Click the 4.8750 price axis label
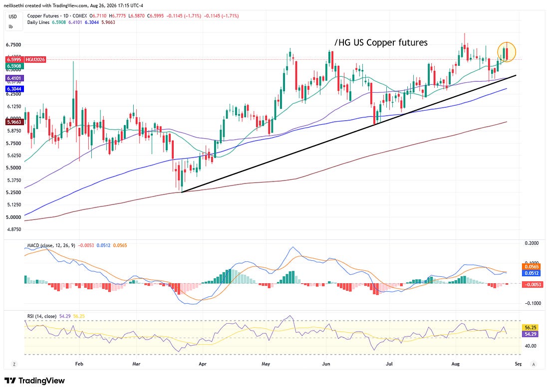The width and height of the screenshot is (549, 392). pos(13,229)
